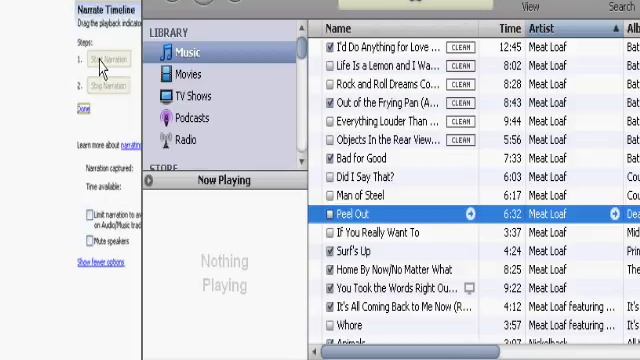Click the Stop Narration button
640x360 pixels.
[x=109, y=86]
